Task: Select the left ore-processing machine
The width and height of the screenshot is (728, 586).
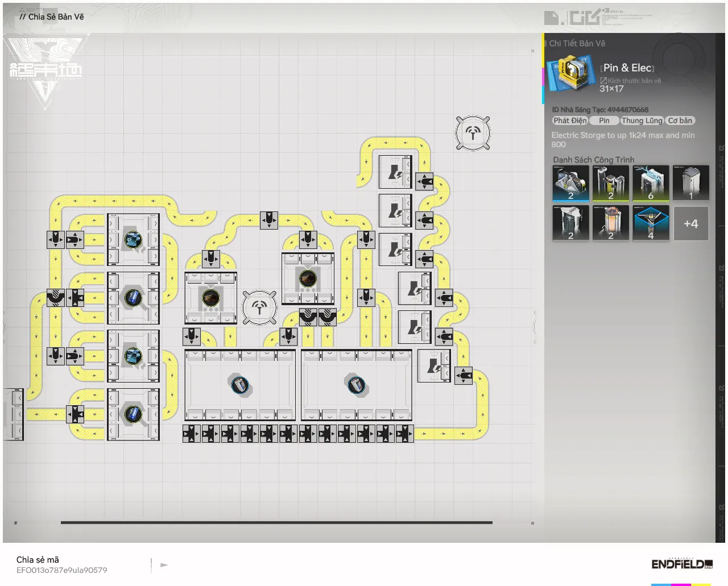Action: (x=210, y=298)
